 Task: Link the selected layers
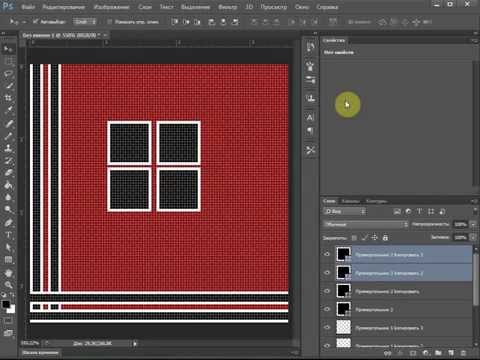[x=387, y=353]
